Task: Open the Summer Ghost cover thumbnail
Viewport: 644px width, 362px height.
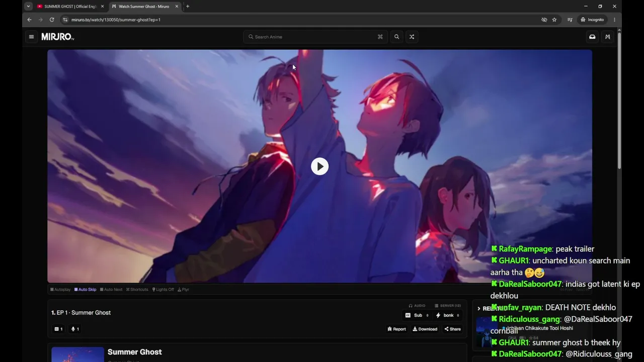Action: (x=77, y=354)
